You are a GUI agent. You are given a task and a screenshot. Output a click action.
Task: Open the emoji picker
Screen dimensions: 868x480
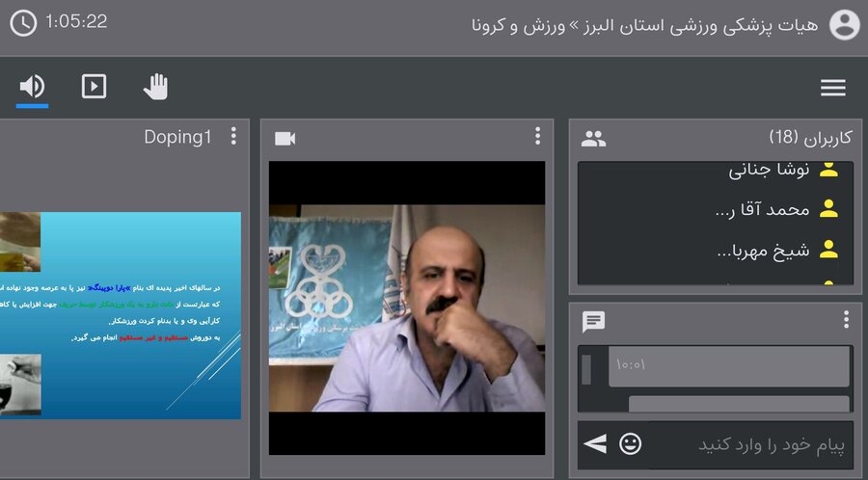pyautogui.click(x=630, y=443)
